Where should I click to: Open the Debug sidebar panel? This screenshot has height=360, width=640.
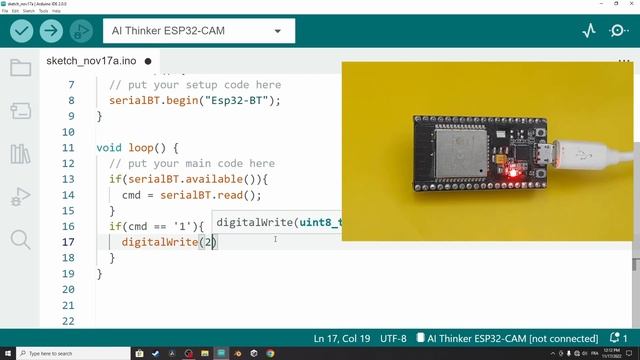pyautogui.click(x=20, y=197)
